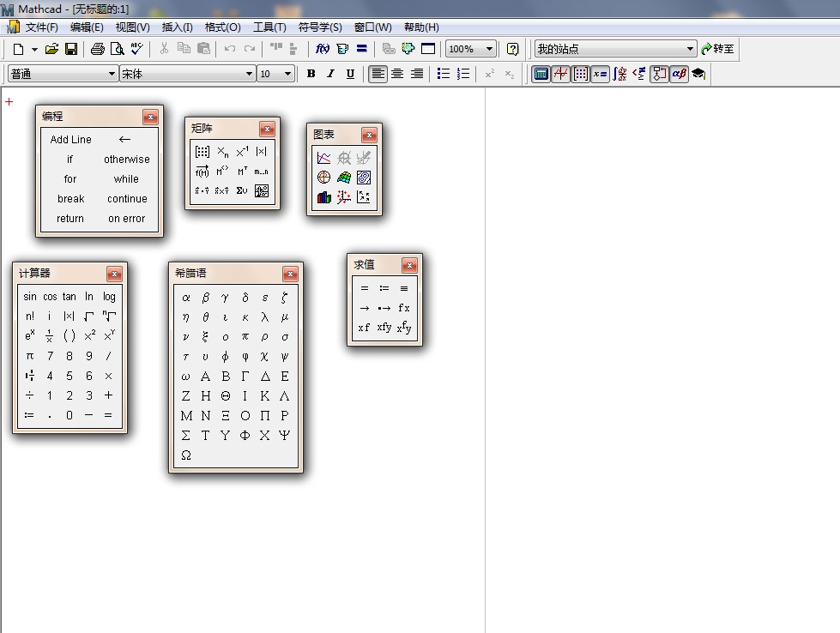
Task: Click the 转至 go button
Action: click(x=717, y=49)
